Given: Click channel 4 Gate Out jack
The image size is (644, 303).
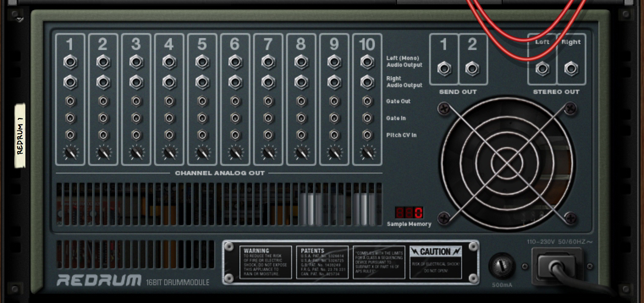Looking at the screenshot, I should pos(169,101).
